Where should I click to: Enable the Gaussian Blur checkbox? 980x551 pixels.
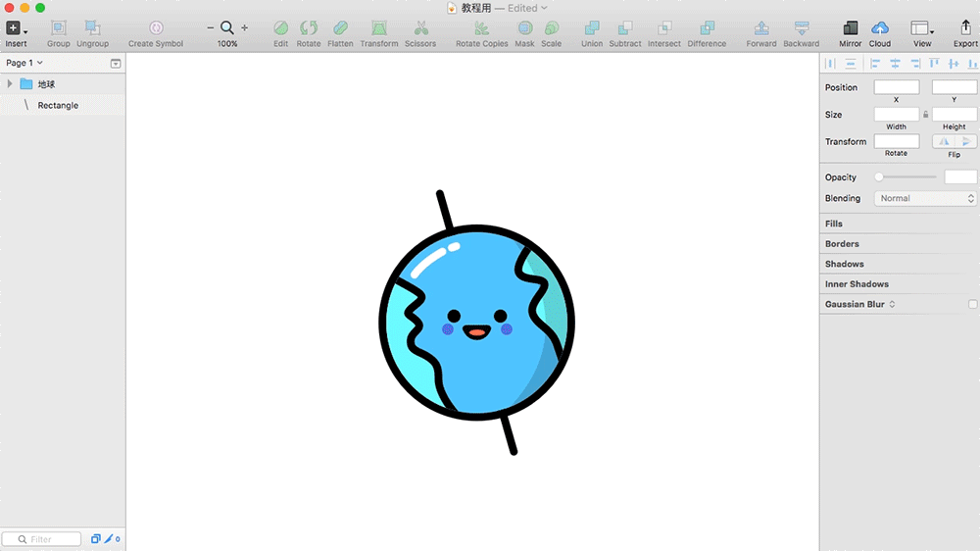click(972, 304)
